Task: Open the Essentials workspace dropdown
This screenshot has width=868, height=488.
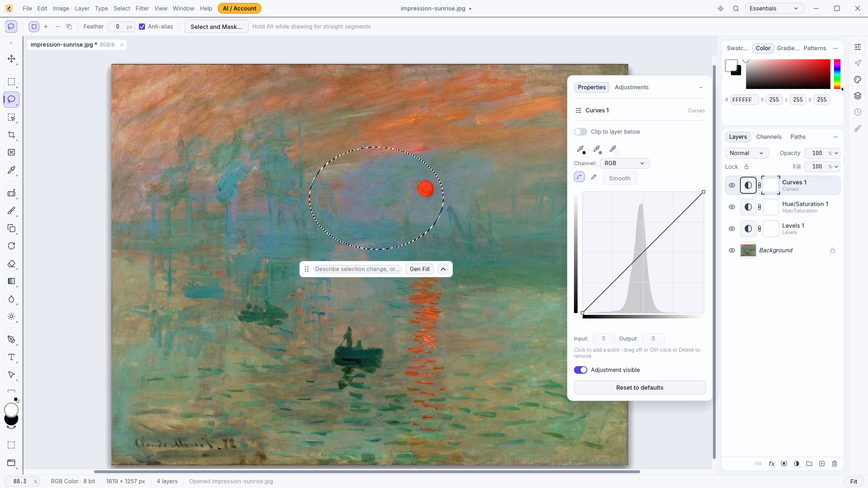Action: coord(774,8)
